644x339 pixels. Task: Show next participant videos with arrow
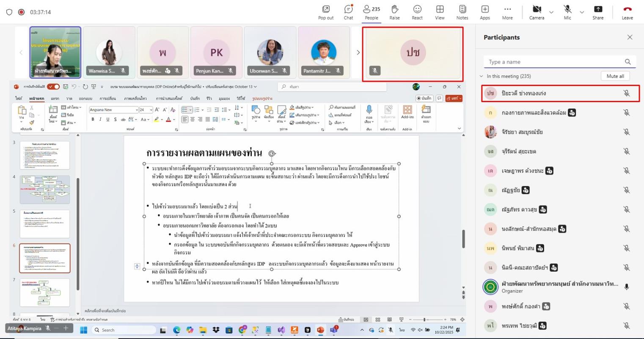point(358,53)
